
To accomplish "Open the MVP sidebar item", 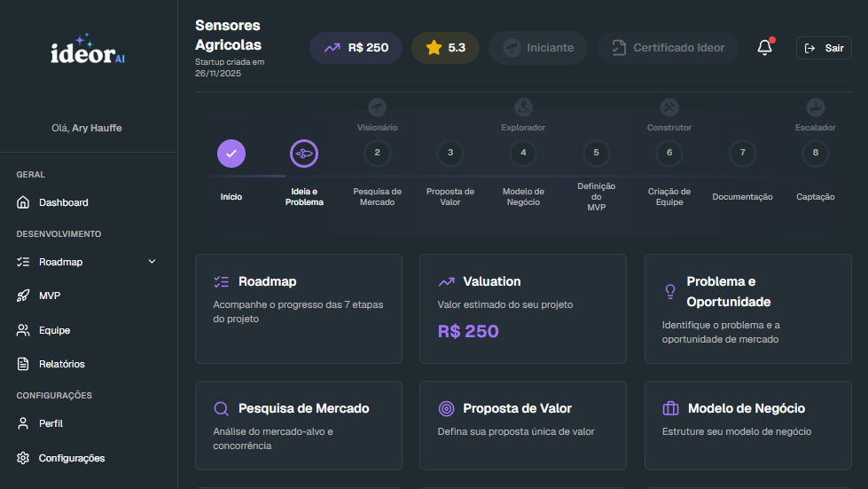I will pos(50,296).
